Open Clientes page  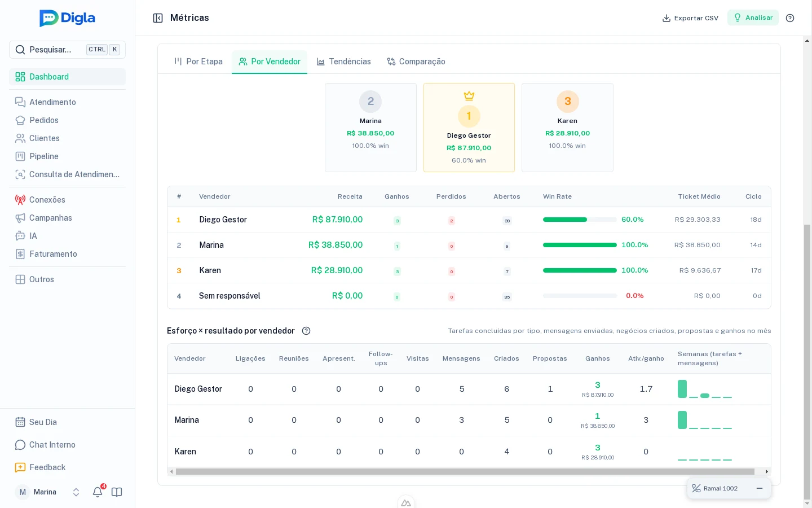[67, 138]
